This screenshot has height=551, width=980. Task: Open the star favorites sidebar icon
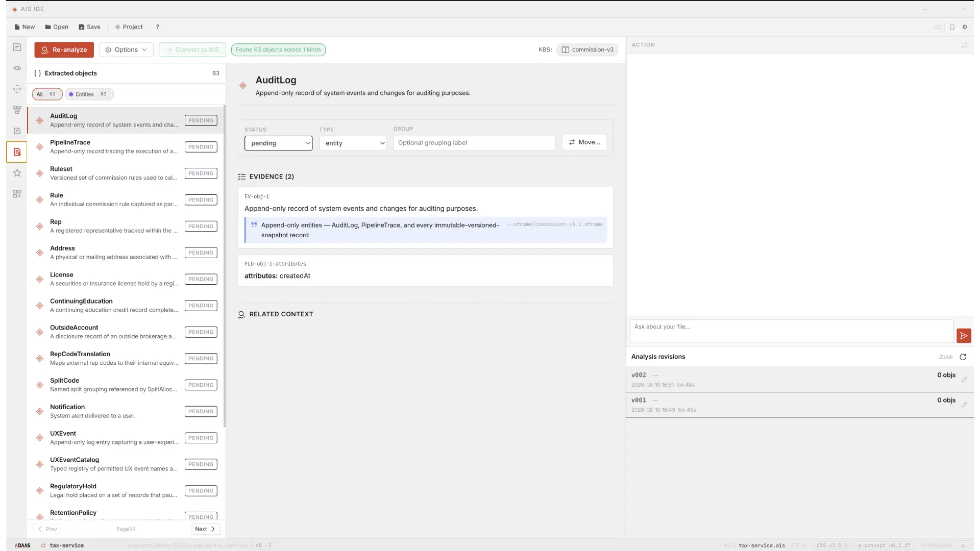coord(17,173)
